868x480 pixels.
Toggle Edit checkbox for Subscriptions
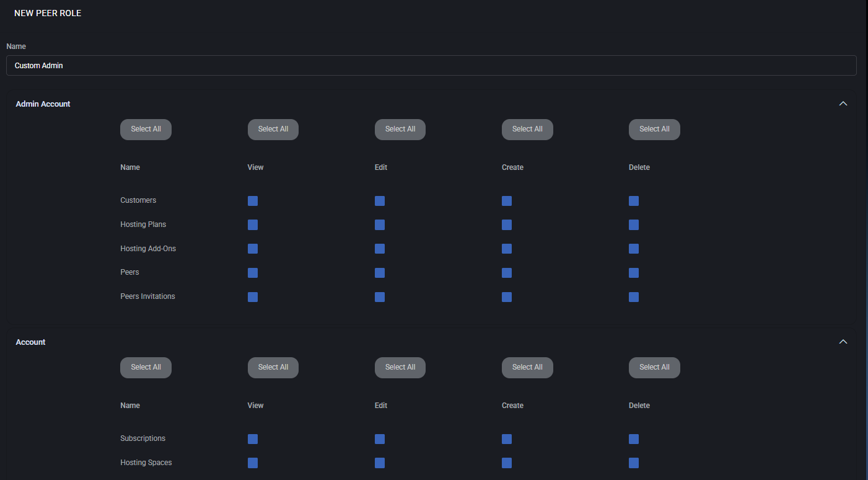380,439
